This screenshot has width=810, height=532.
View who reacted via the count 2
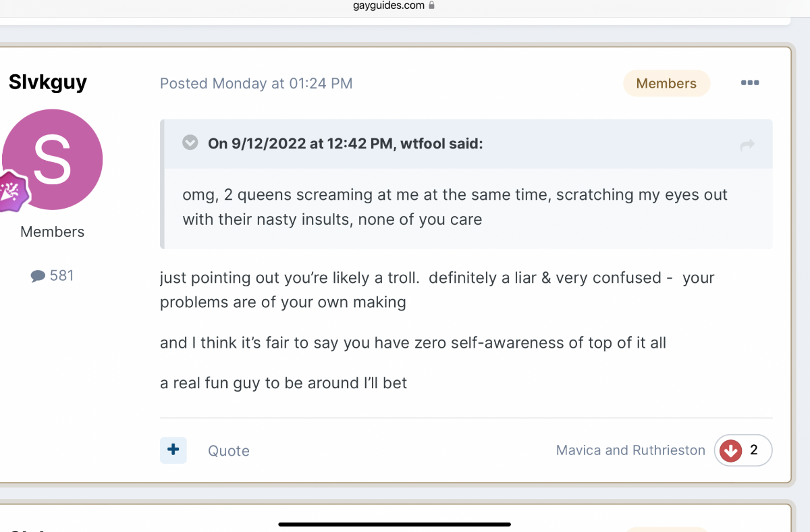[754, 450]
